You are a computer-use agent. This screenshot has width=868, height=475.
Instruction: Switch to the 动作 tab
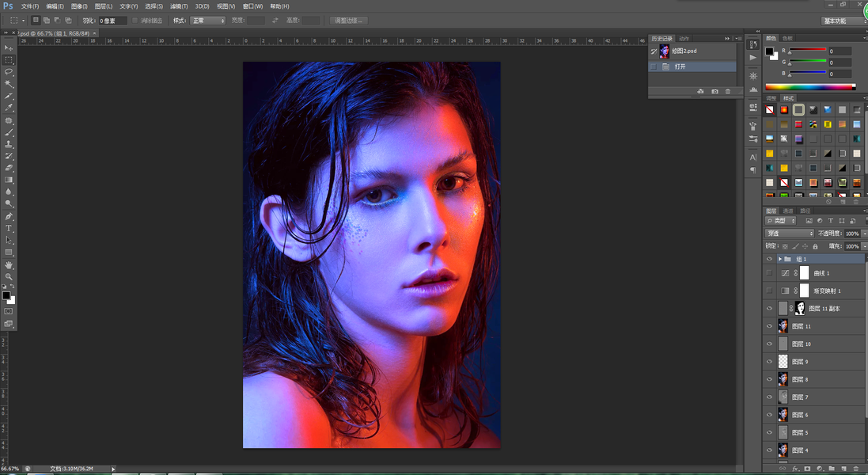(x=684, y=38)
